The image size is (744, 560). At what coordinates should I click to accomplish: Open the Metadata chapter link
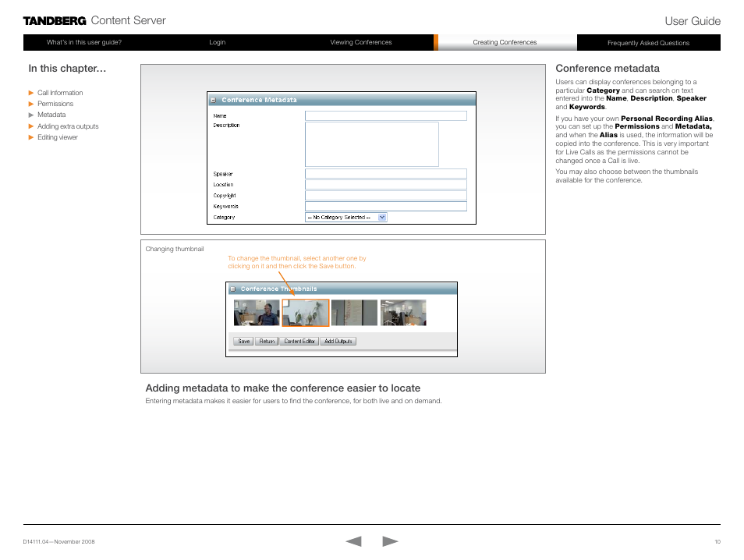point(51,115)
